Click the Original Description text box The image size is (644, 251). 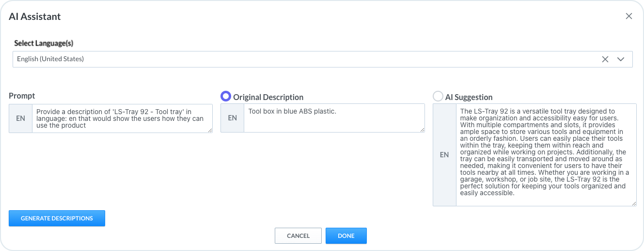[334, 118]
